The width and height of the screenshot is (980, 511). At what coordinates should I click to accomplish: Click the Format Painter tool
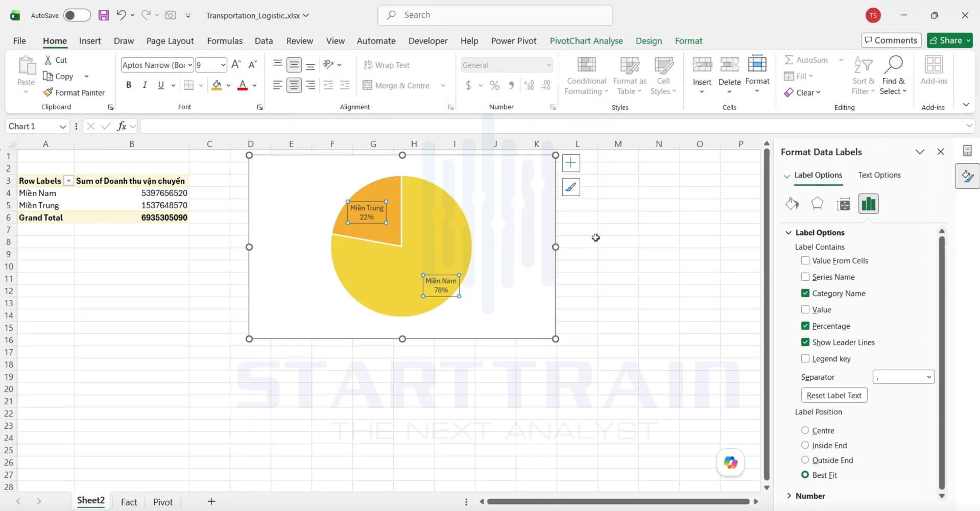tap(74, 92)
